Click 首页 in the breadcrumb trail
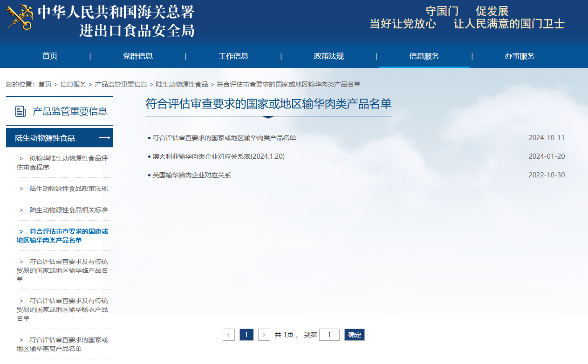The image size is (588, 364). (44, 84)
